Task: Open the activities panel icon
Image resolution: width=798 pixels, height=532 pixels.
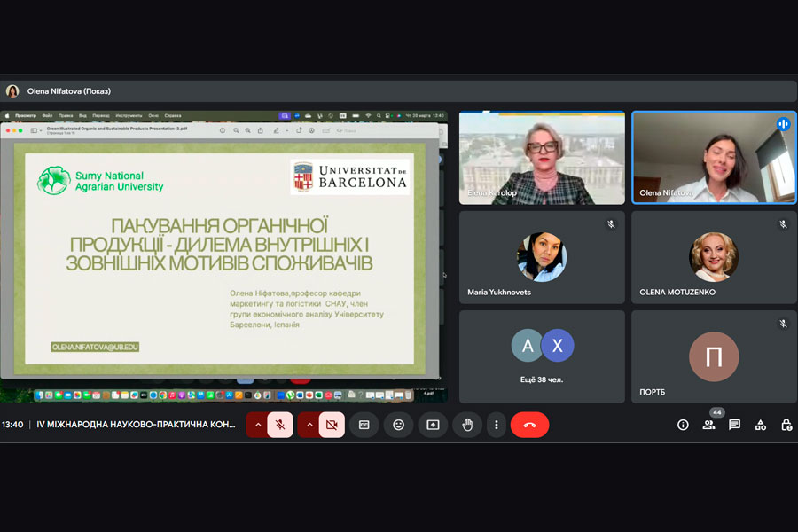Action: 760,425
